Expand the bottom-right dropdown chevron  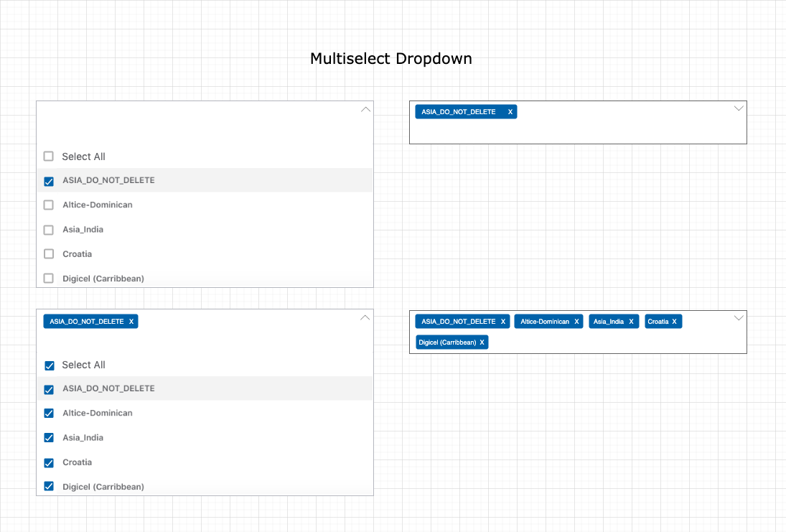point(739,317)
